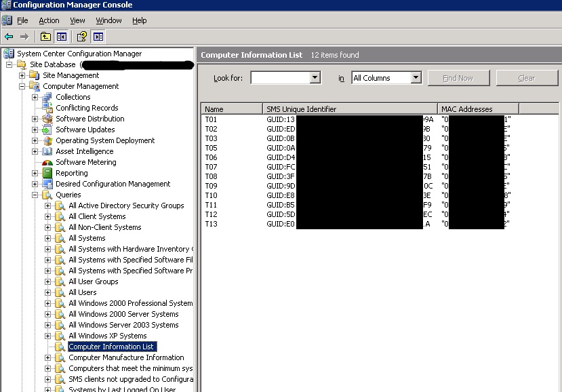Open the Help toolbar icon
Screen dimensions: 562x392
pyautogui.click(x=80, y=36)
